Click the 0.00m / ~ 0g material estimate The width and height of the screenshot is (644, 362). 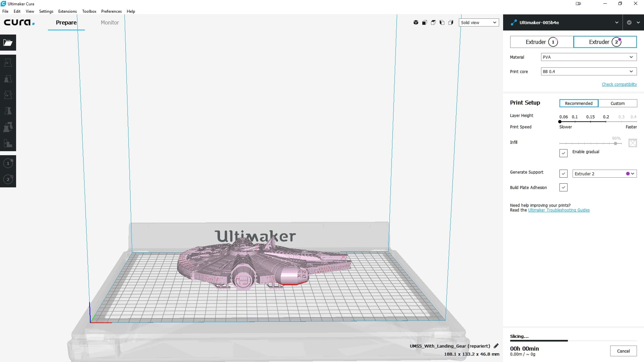(523, 354)
